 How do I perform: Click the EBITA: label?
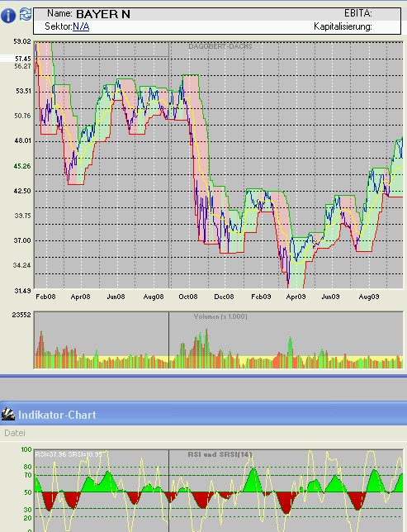click(358, 13)
